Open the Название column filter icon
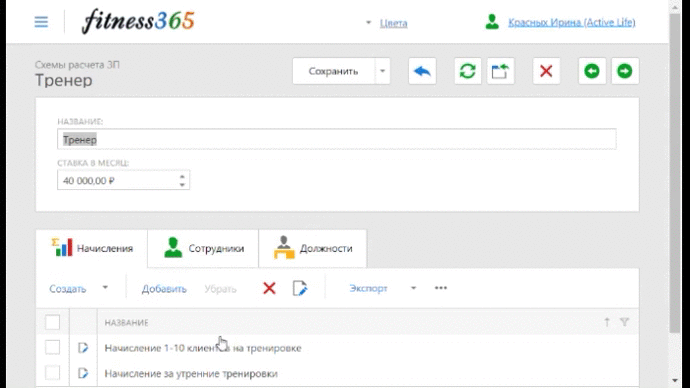This screenshot has width=690, height=388. 624,322
